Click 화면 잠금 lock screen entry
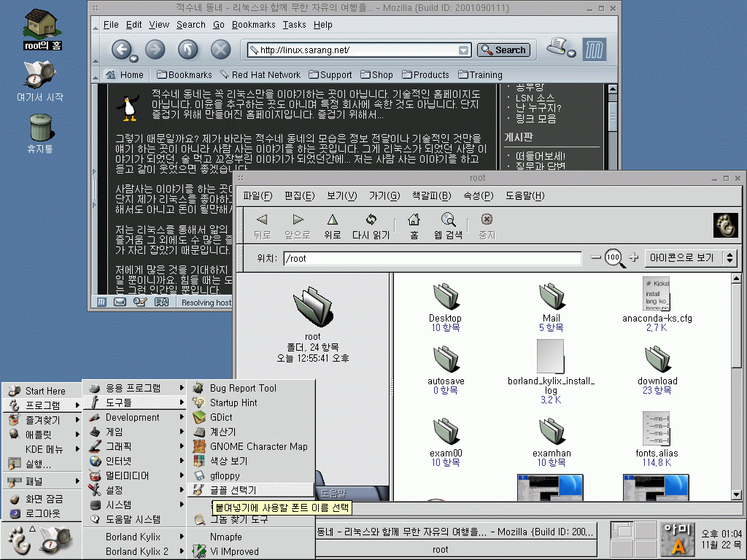This screenshot has width=747, height=560. [x=43, y=499]
